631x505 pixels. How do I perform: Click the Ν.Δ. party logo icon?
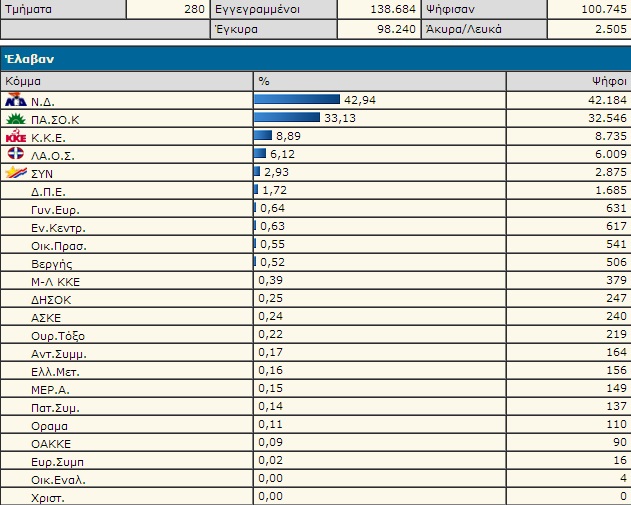(x=16, y=100)
